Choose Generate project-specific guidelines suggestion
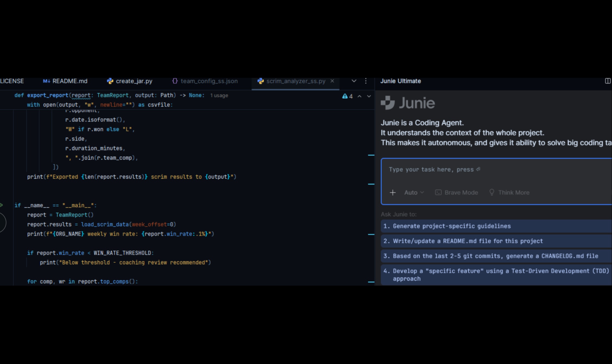612x364 pixels. (496, 226)
